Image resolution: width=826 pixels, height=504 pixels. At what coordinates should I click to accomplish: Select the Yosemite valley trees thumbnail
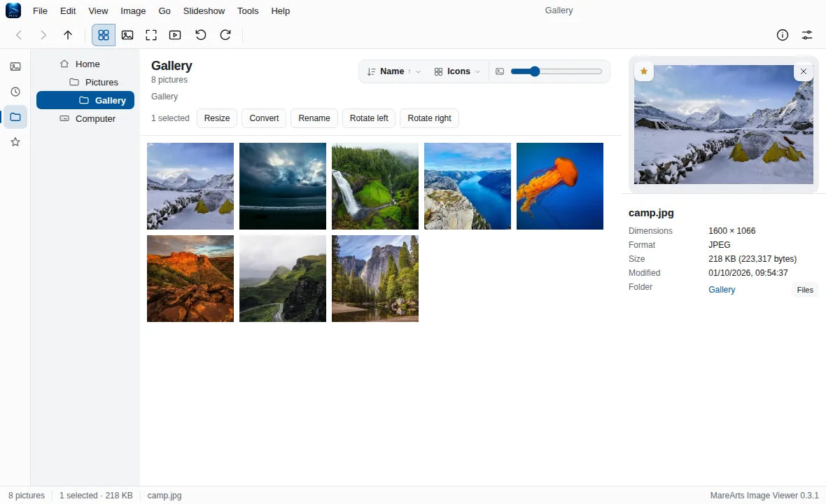click(375, 279)
